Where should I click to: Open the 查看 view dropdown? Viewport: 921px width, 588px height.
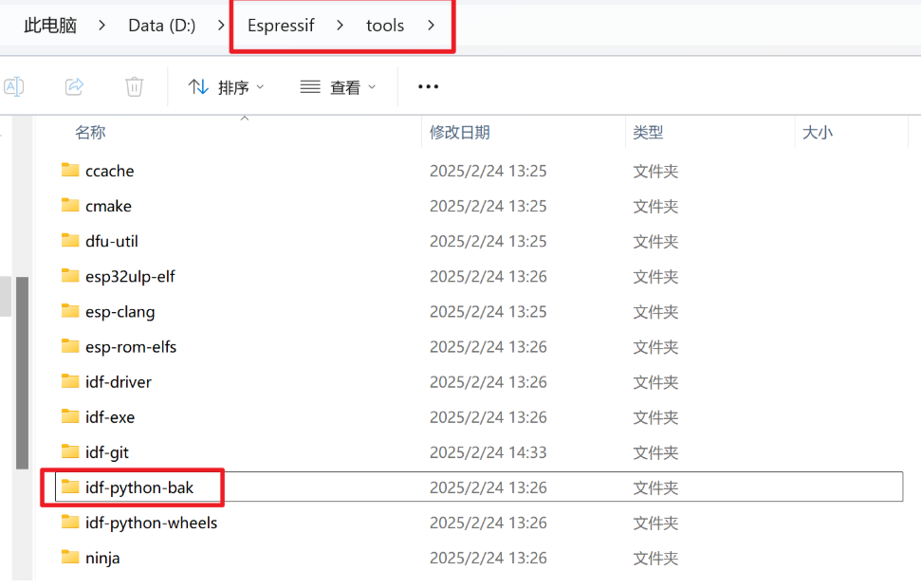(x=338, y=87)
